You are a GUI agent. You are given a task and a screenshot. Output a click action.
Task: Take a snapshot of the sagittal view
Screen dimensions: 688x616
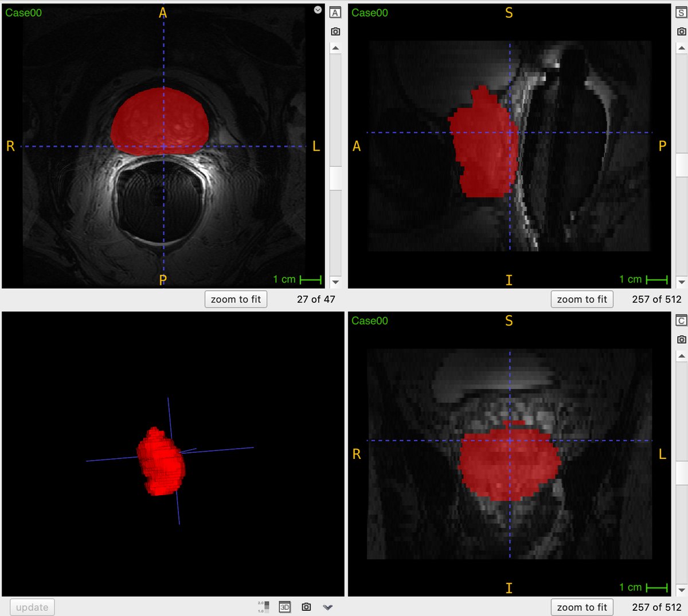pyautogui.click(x=681, y=32)
